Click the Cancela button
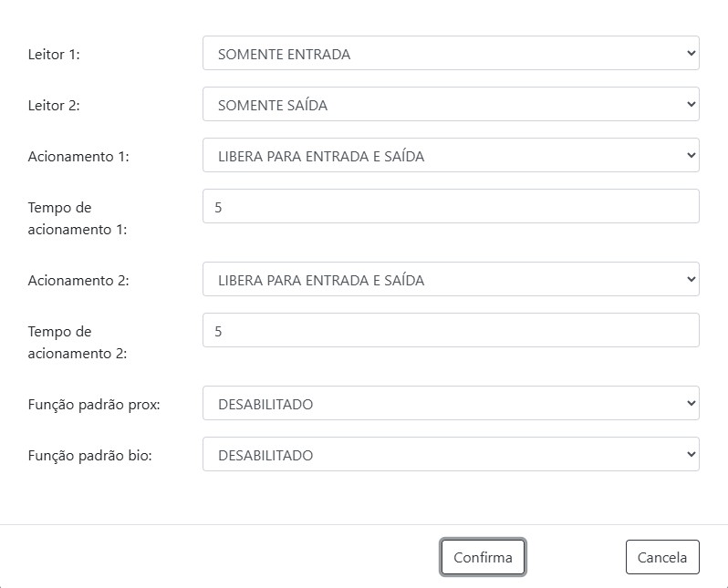728x588 pixels. point(661,557)
